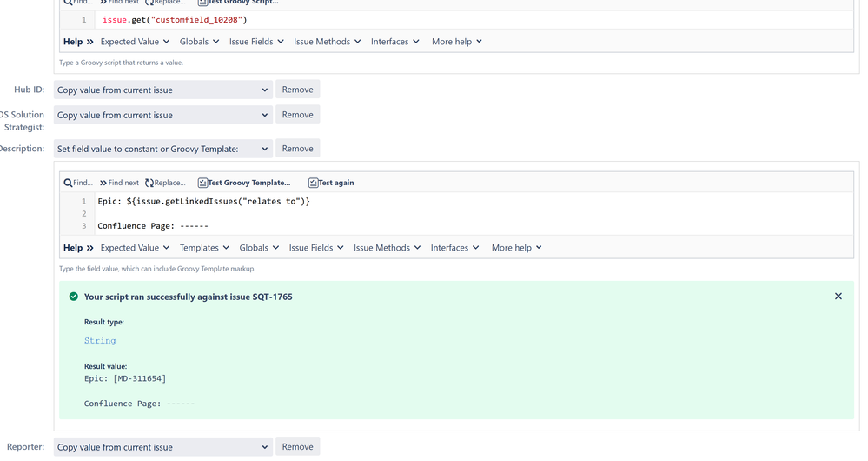Image resolution: width=868 pixels, height=461 pixels.
Task: Remove the Reporter field
Action: [297, 446]
